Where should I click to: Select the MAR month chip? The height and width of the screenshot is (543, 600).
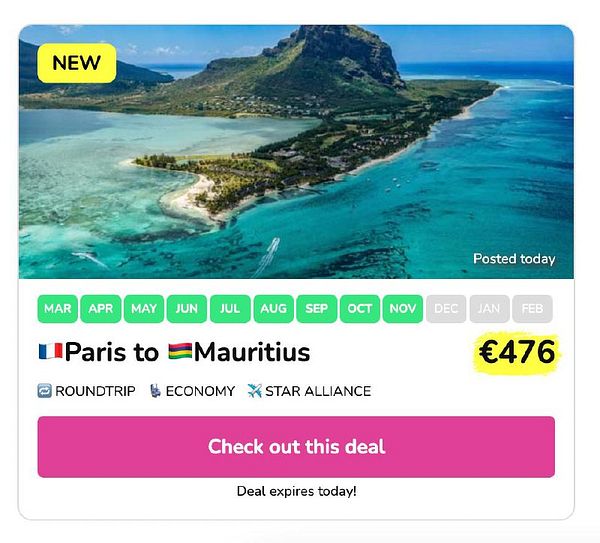tap(57, 308)
